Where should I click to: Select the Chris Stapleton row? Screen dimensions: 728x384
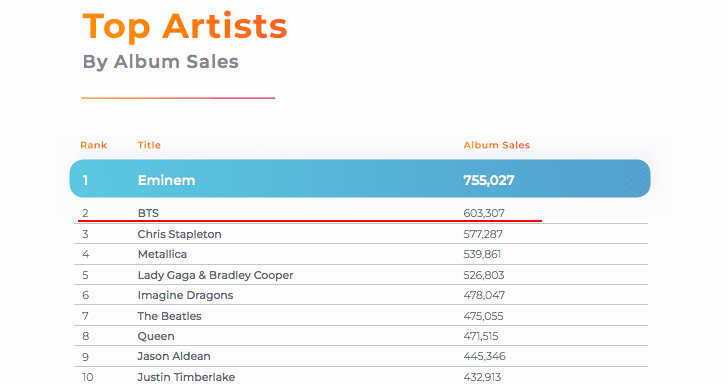pos(361,234)
